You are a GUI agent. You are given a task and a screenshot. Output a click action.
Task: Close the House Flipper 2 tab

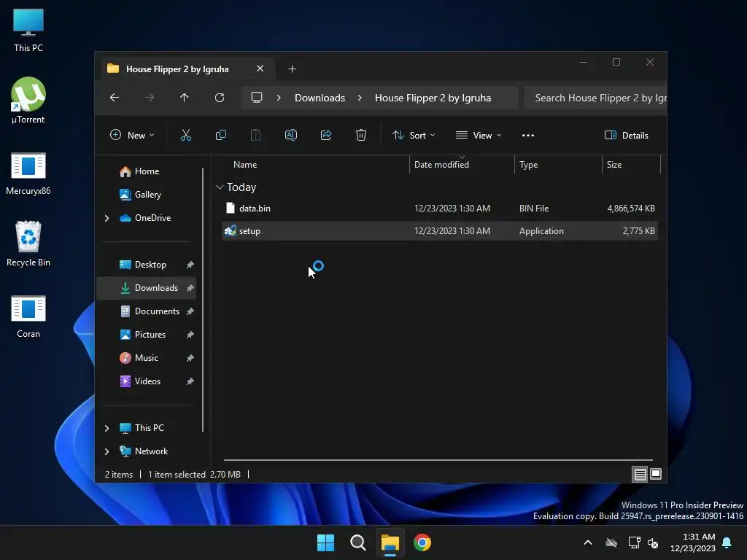pos(260,69)
